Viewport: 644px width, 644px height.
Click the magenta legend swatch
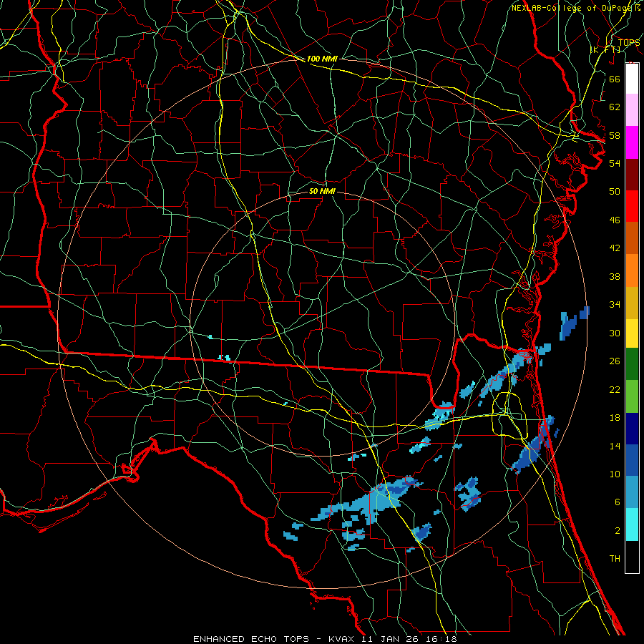pyautogui.click(x=632, y=142)
